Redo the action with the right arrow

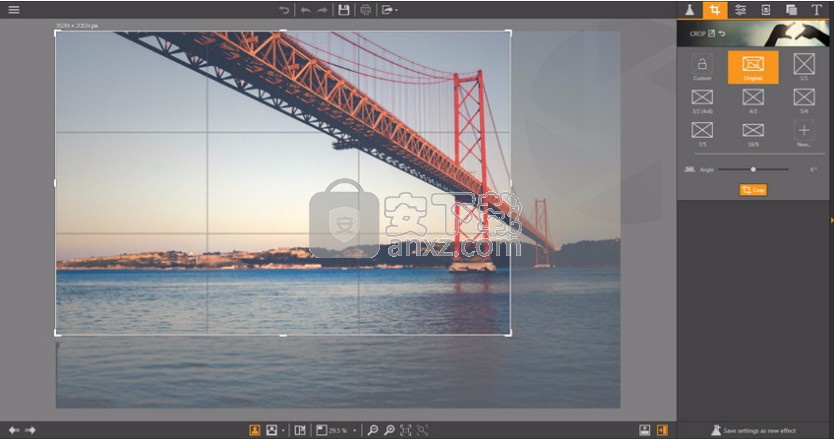(x=322, y=10)
